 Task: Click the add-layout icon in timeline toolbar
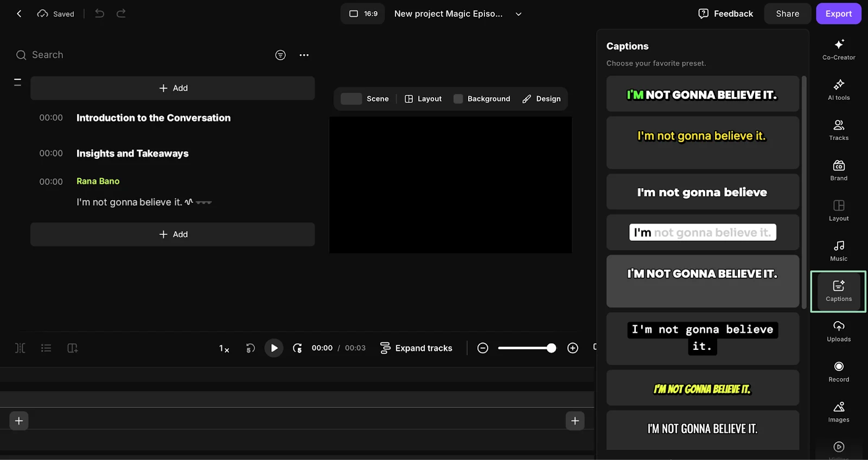(x=72, y=348)
